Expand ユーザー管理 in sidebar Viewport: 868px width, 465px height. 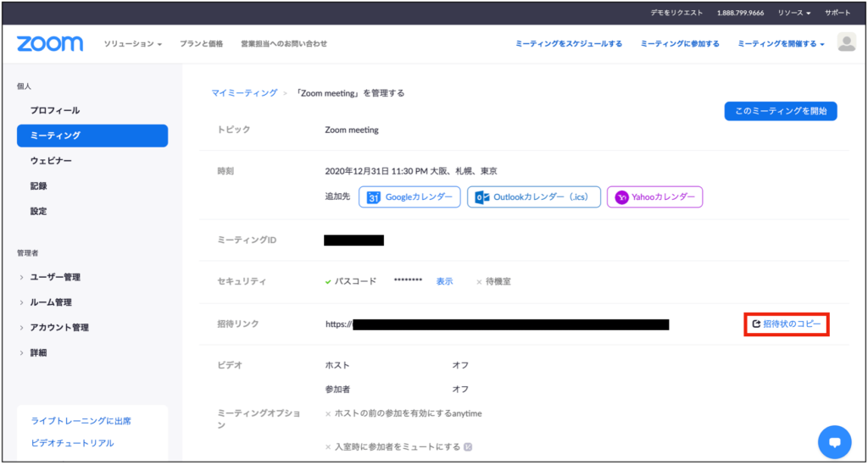point(55,277)
